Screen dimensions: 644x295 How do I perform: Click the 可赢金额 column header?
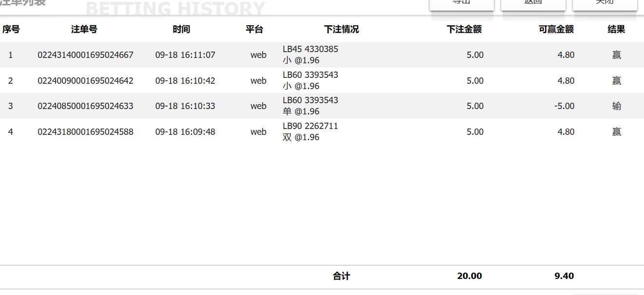point(556,29)
